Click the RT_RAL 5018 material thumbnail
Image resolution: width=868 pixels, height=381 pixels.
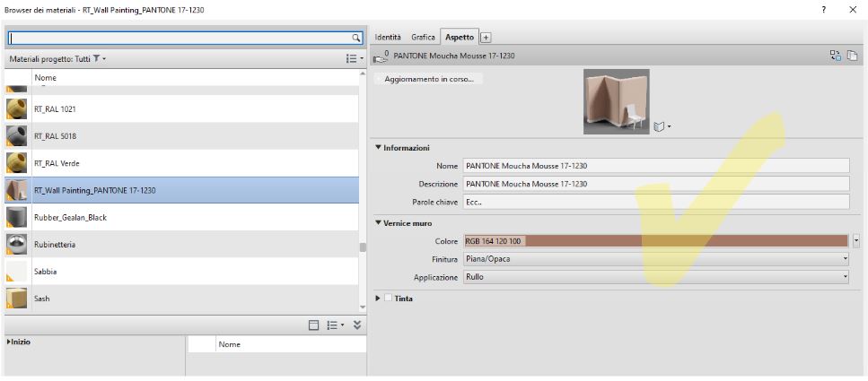17,136
